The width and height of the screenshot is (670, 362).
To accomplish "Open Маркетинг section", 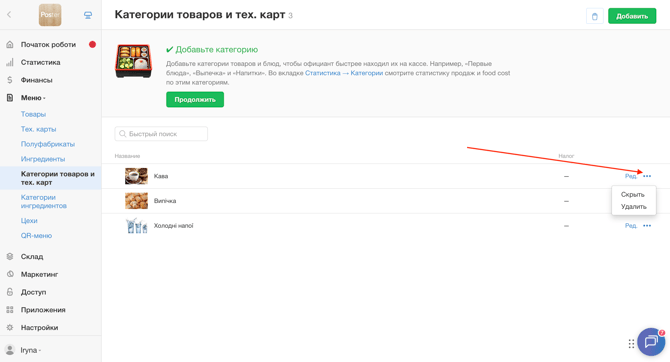I will tap(39, 274).
